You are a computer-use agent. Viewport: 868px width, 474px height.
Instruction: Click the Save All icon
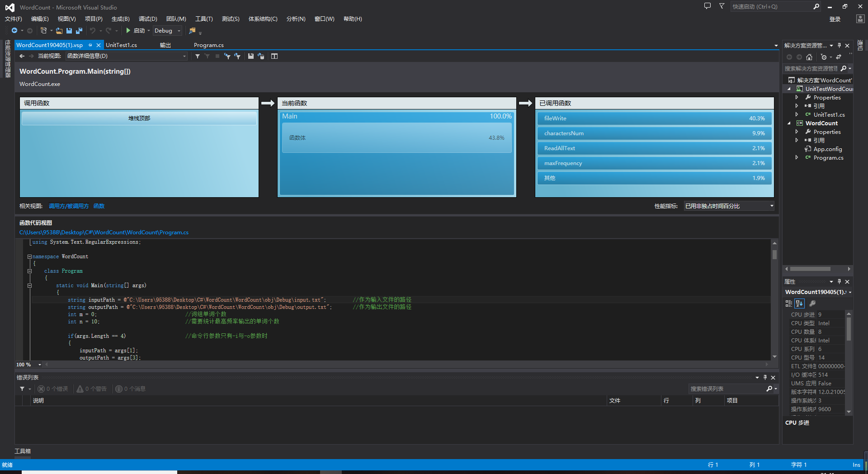tap(79, 30)
